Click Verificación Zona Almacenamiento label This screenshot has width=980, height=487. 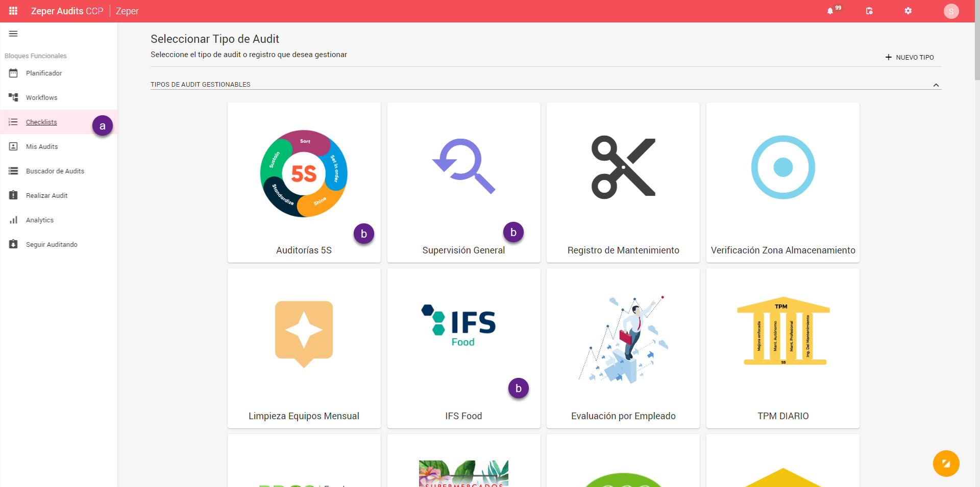coord(783,250)
